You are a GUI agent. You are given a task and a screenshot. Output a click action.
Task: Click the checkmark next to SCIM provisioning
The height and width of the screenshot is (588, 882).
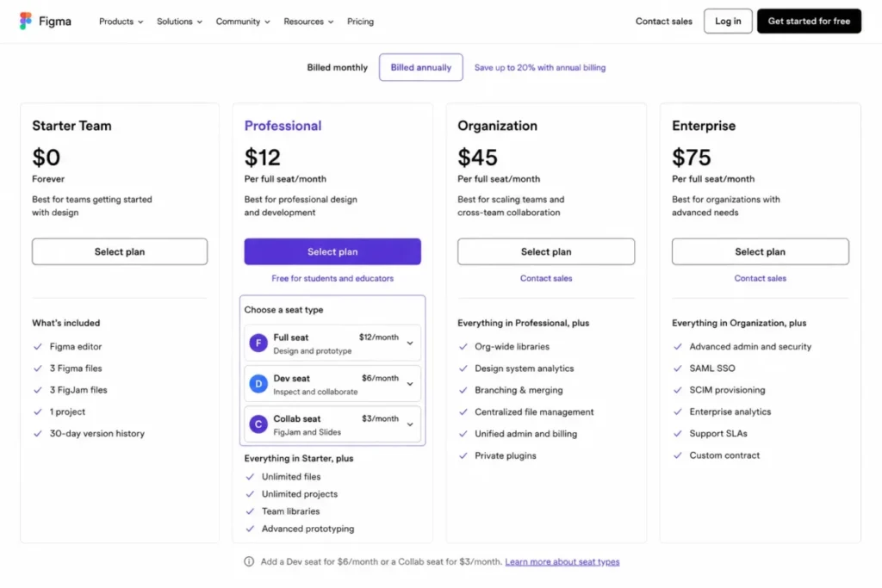click(x=677, y=390)
